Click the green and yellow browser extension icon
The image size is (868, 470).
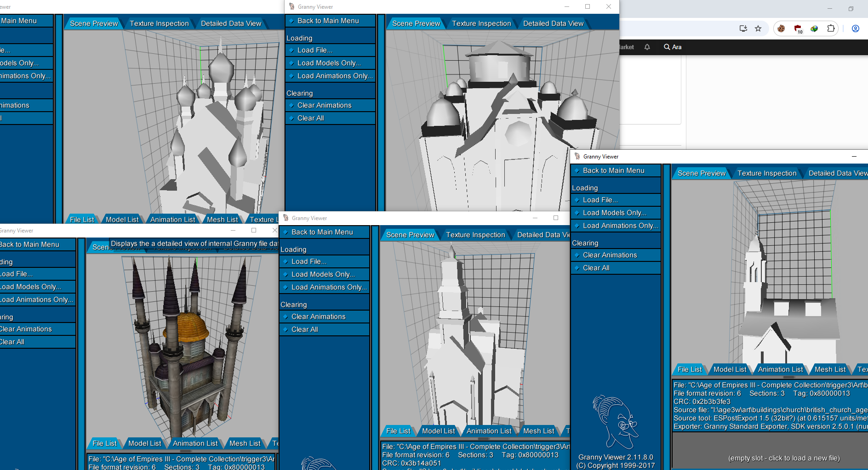click(x=814, y=28)
